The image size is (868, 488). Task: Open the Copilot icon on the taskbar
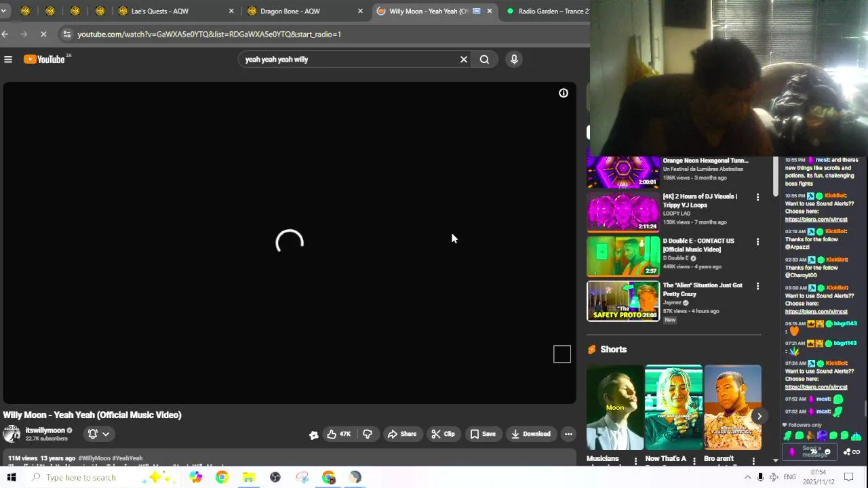pos(195,477)
